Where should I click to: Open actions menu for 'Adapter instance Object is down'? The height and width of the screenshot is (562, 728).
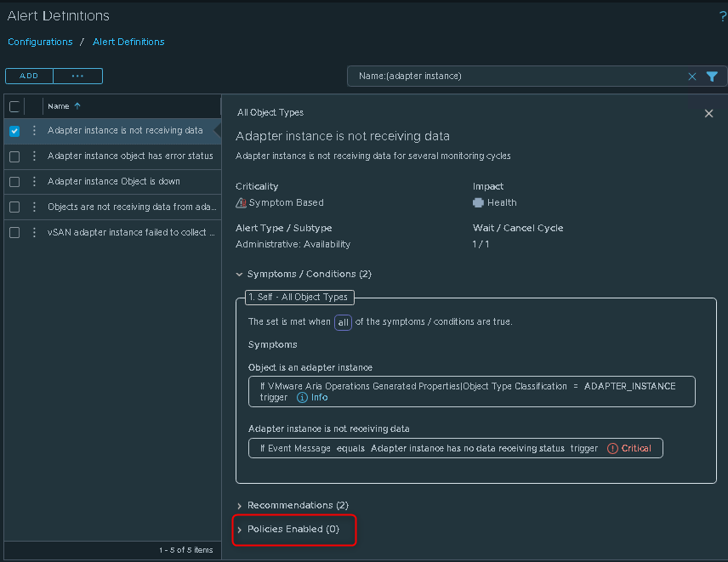(x=35, y=181)
